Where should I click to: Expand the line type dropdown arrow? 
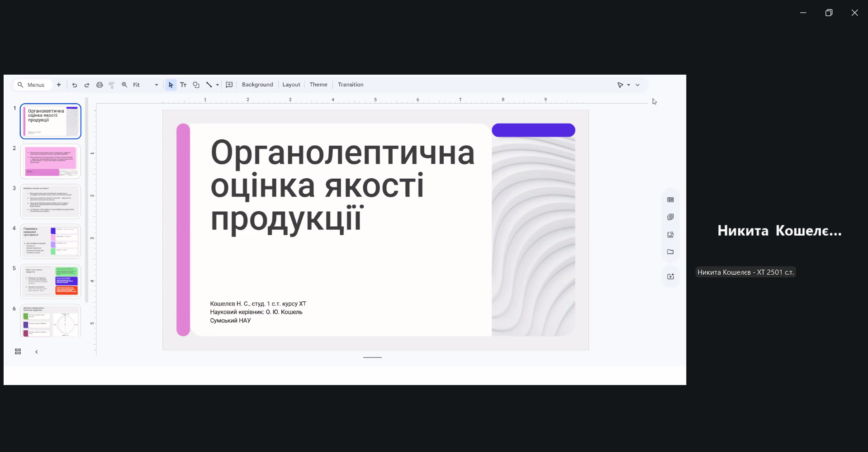(x=218, y=85)
